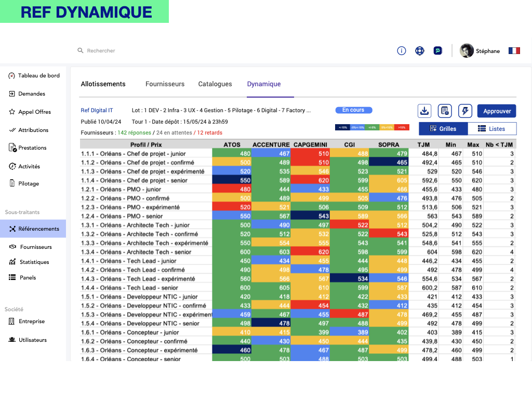Open Utilisateurs under Société
The height and width of the screenshot is (399, 532).
coord(28,340)
